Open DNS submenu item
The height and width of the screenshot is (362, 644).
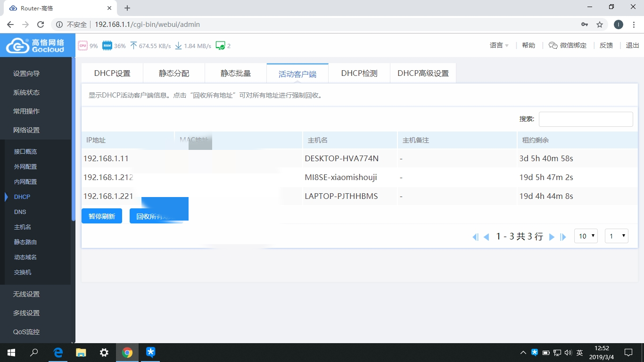click(20, 212)
